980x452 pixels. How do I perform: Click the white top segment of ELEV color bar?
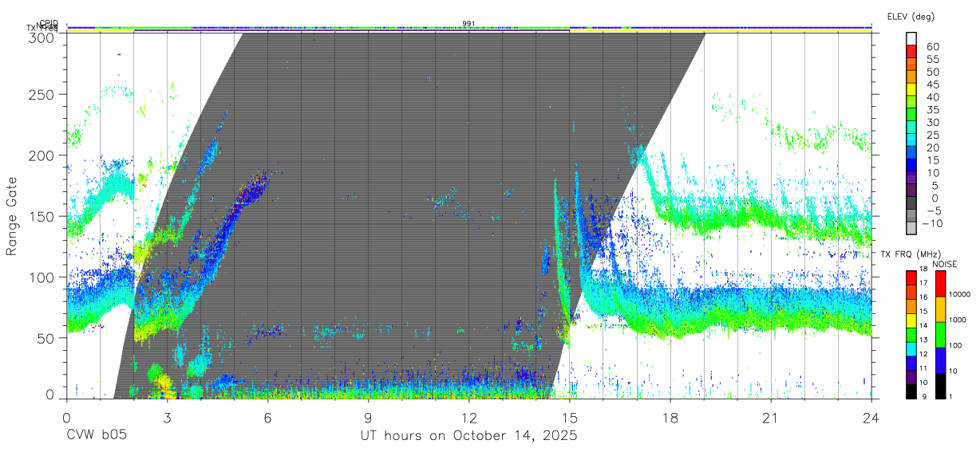(x=912, y=40)
